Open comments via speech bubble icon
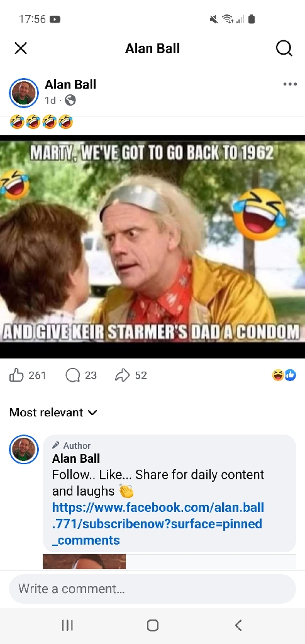Image resolution: width=305 pixels, height=644 pixels. coord(73,375)
